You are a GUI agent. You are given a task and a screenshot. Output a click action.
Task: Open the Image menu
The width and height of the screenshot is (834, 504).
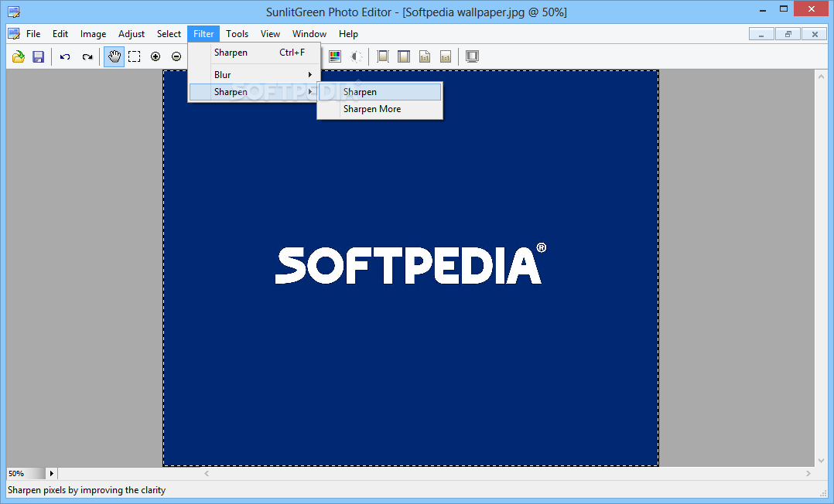tap(93, 34)
